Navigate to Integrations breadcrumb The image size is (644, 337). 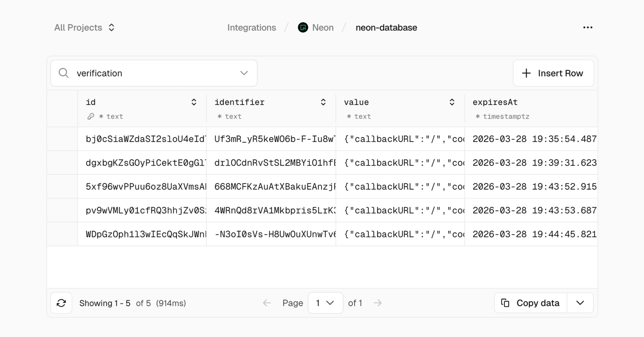point(252,27)
